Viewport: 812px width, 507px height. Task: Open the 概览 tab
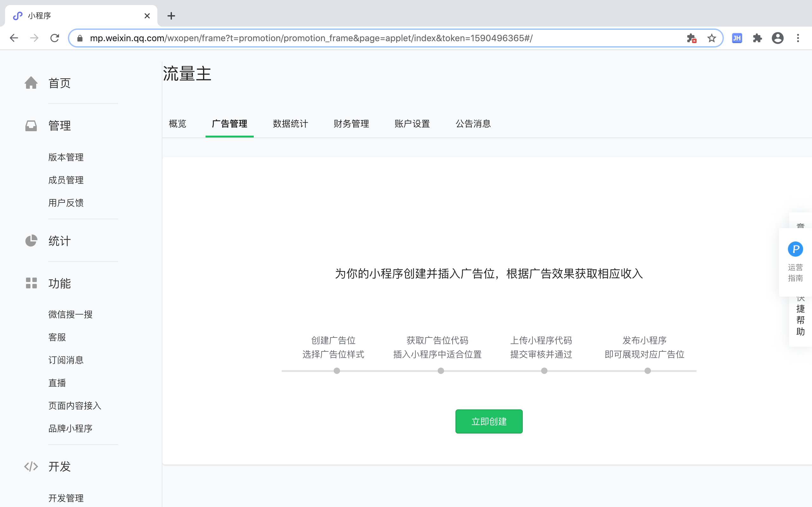pos(178,124)
